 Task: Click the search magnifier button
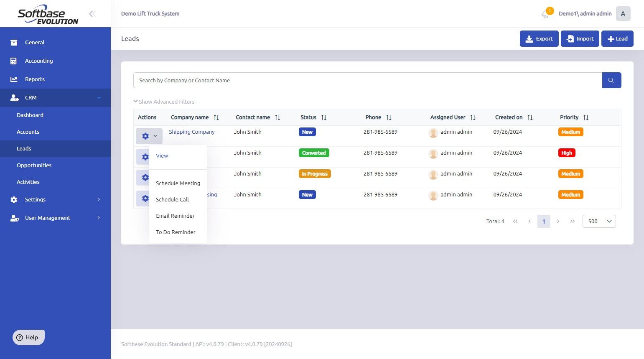click(611, 80)
